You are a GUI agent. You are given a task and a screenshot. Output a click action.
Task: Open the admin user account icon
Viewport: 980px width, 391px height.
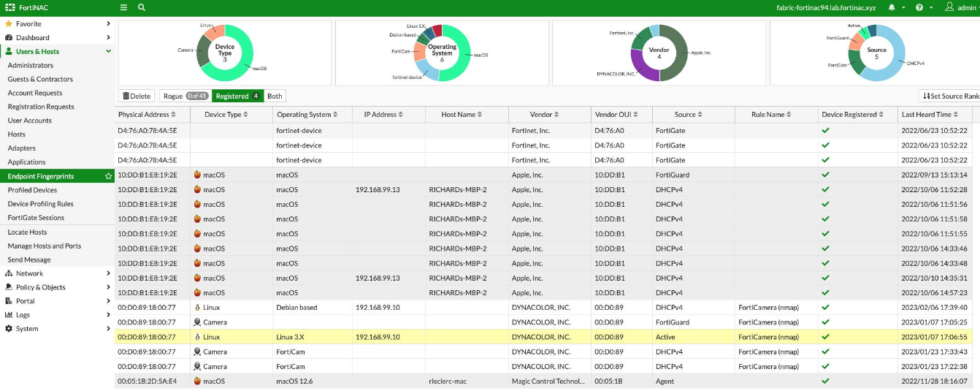(949, 7)
